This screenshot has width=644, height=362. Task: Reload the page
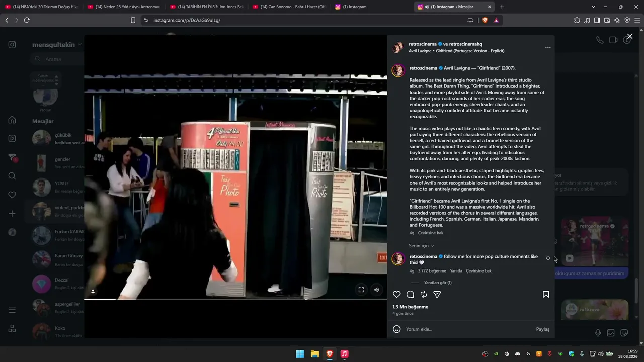pyautogui.click(x=27, y=20)
